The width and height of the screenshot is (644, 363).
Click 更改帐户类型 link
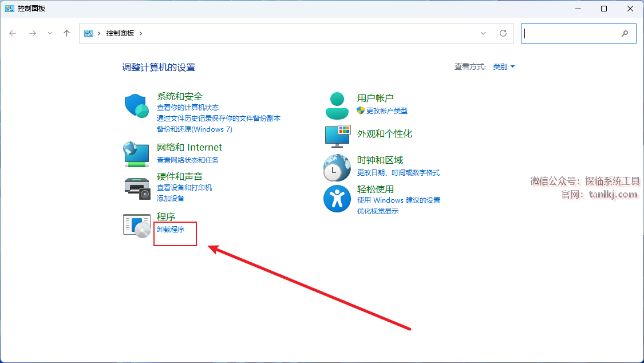[387, 111]
